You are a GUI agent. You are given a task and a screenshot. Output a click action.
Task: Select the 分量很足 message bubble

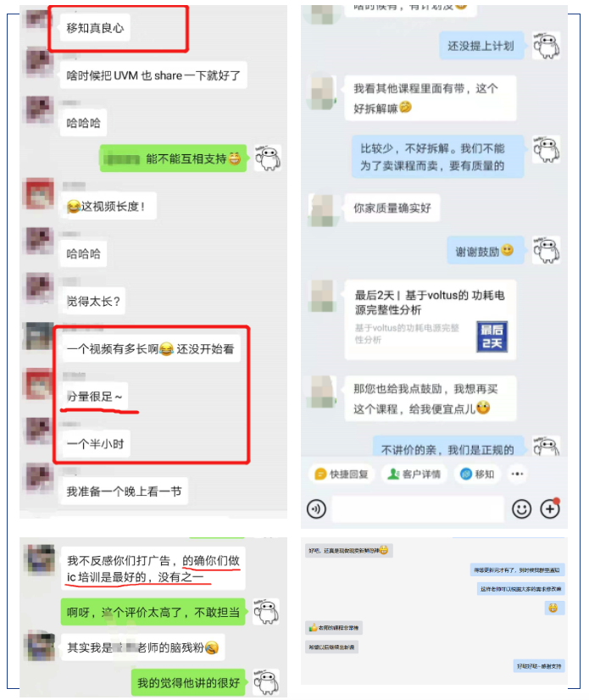point(94,396)
